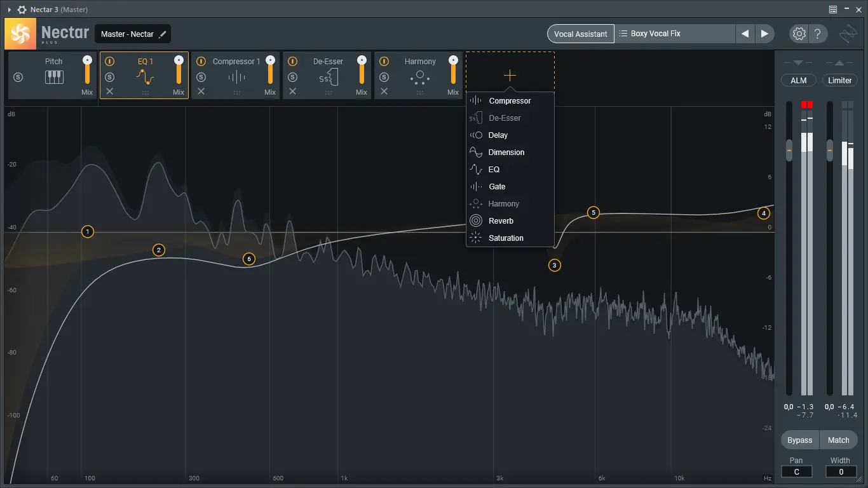Open the Vocal Assistant
Screen dimensions: 868x488
point(581,34)
